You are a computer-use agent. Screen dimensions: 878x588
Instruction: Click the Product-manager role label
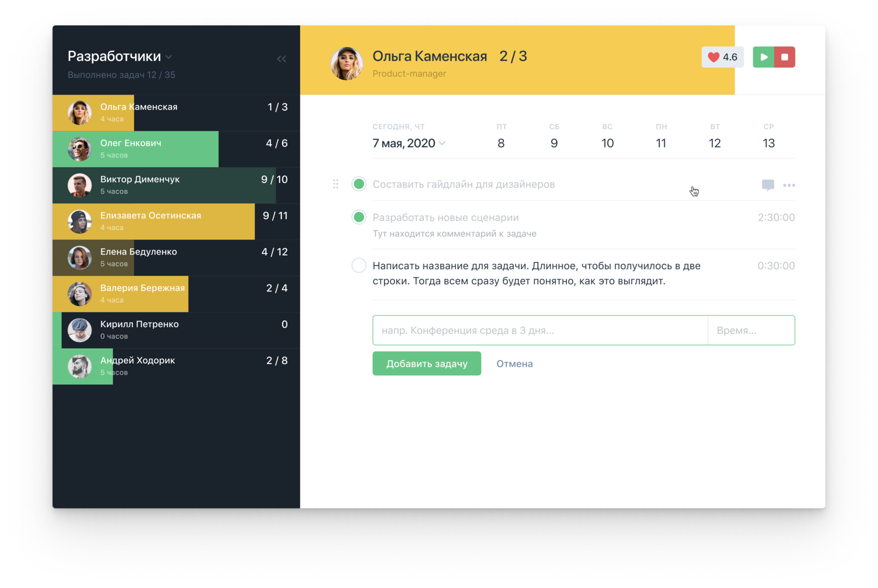pos(409,74)
